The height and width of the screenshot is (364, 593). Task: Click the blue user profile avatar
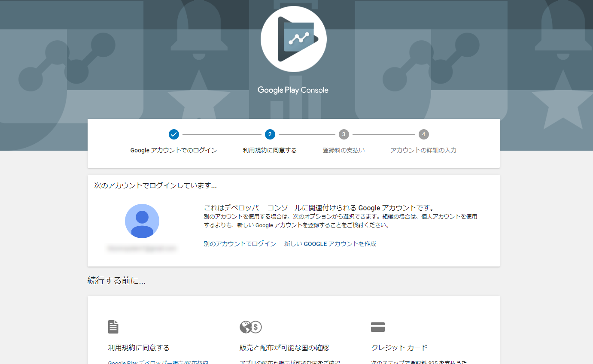[142, 221]
